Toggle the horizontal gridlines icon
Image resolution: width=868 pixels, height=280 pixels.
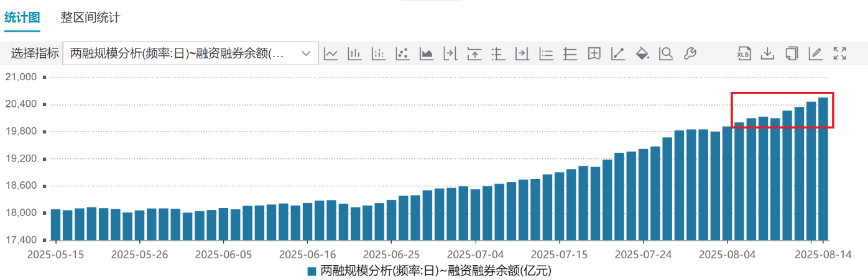(x=570, y=54)
